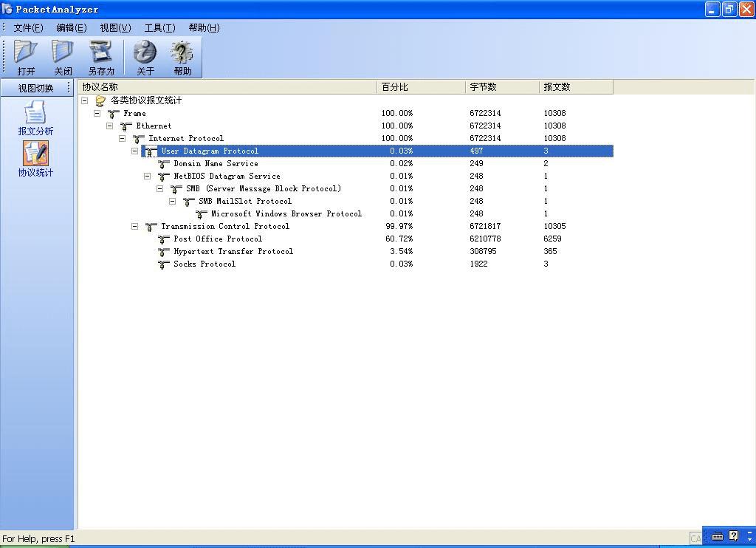This screenshot has height=548, width=756.
Task: Click the folder icon of 各类协议报文统计
Action: 100,101
